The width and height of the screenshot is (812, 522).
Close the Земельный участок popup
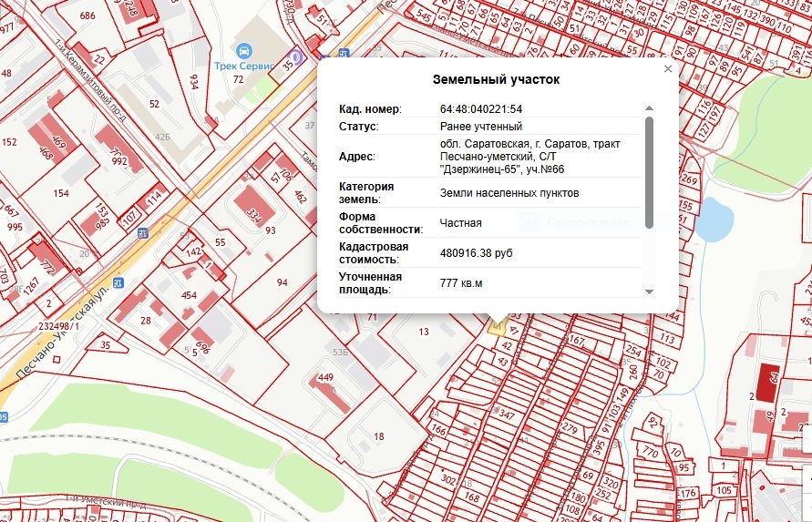click(667, 68)
